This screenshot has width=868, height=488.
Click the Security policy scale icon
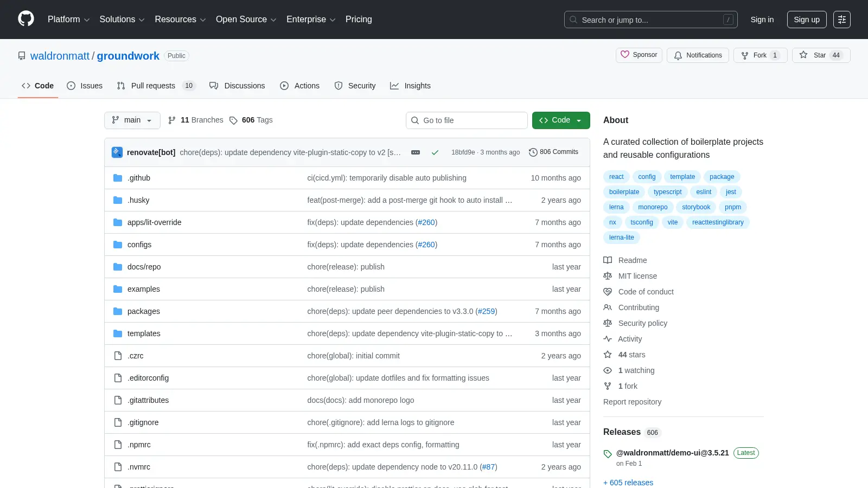[x=608, y=323]
